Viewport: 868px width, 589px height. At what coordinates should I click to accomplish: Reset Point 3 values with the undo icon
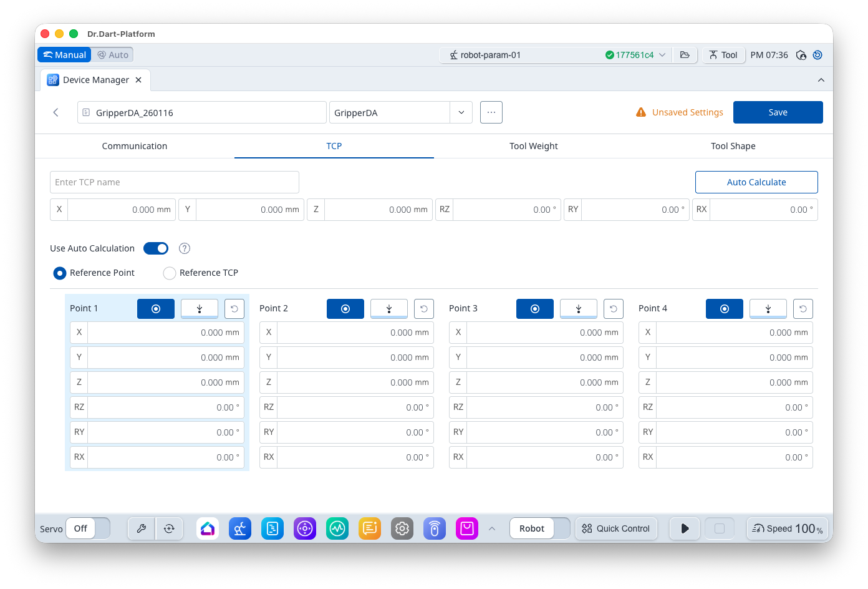coord(614,309)
